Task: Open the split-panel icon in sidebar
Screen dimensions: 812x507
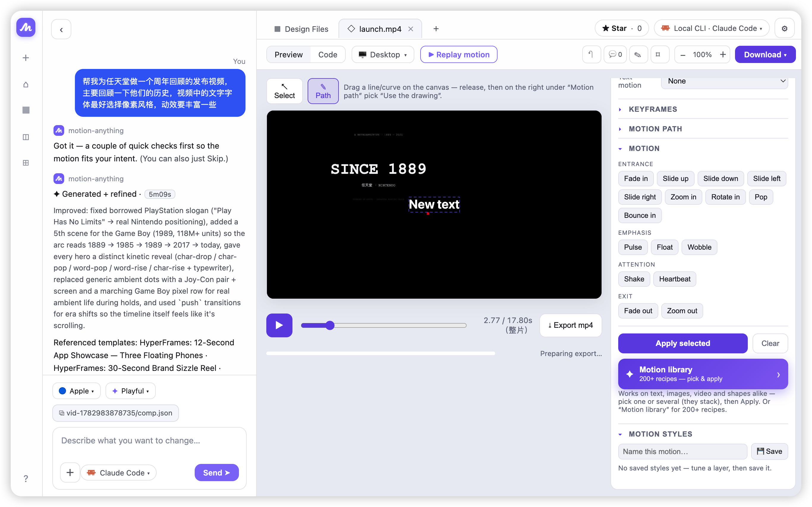Action: click(x=26, y=137)
